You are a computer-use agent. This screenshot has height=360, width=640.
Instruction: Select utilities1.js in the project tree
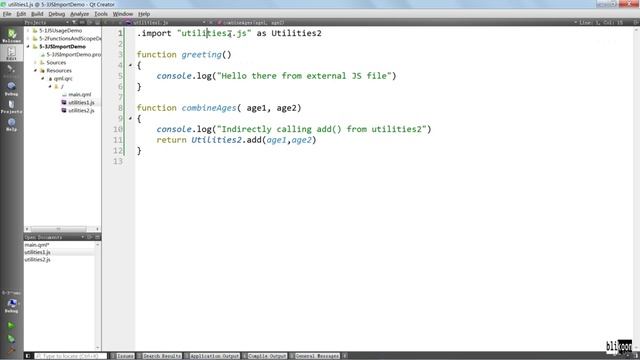click(x=81, y=102)
